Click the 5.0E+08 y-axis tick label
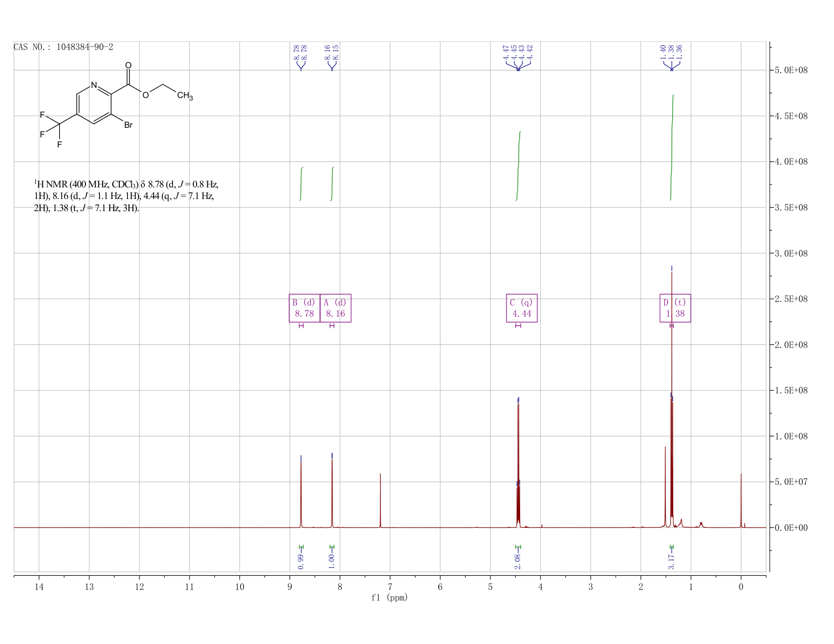The width and height of the screenshot is (834, 644). tap(791, 70)
